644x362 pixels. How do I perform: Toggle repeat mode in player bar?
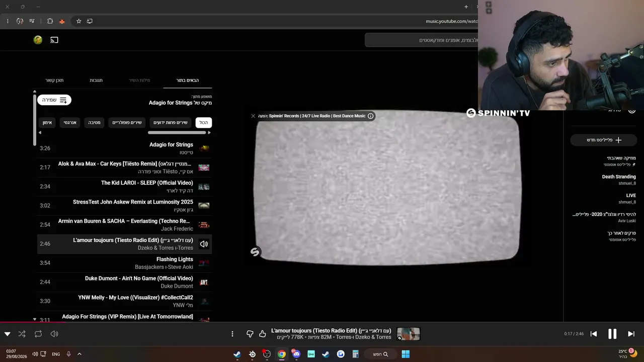coord(38,334)
